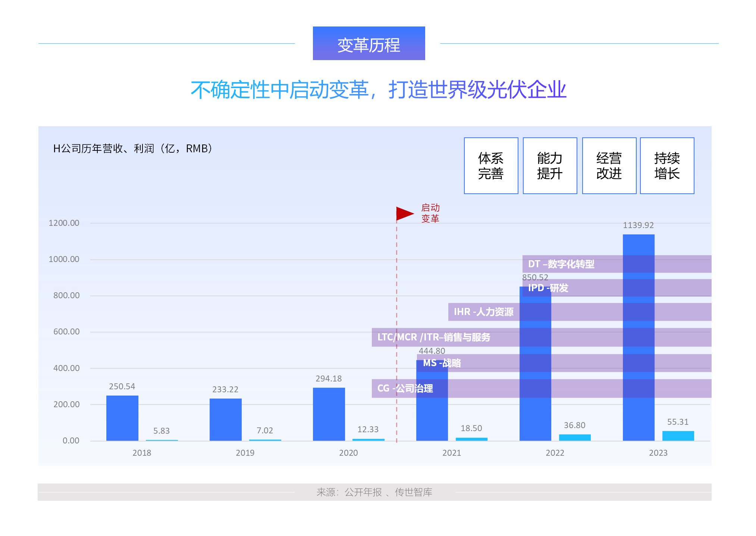Click the 200.00 y-axis label
This screenshot has height=536, width=756.
pos(66,404)
